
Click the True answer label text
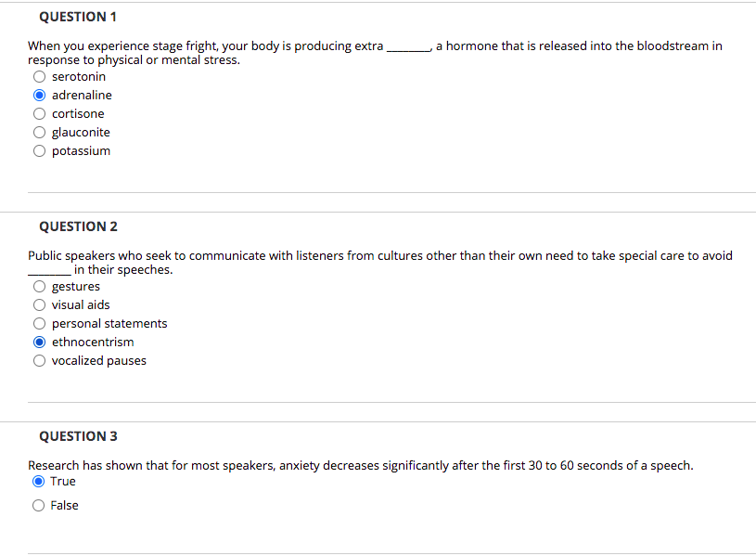pyautogui.click(x=62, y=481)
